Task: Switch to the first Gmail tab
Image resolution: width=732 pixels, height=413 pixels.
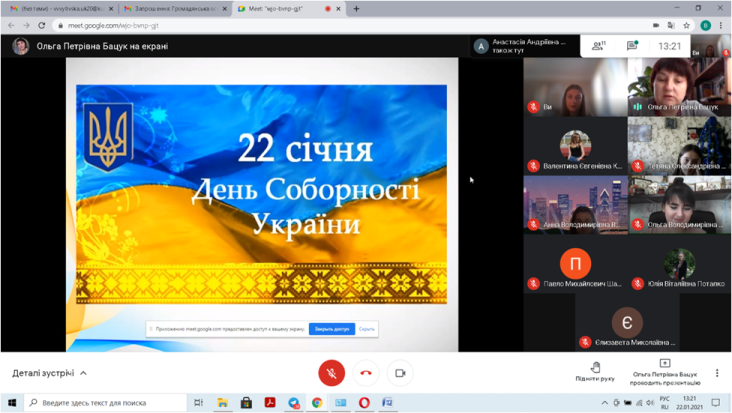Action: coord(58,9)
